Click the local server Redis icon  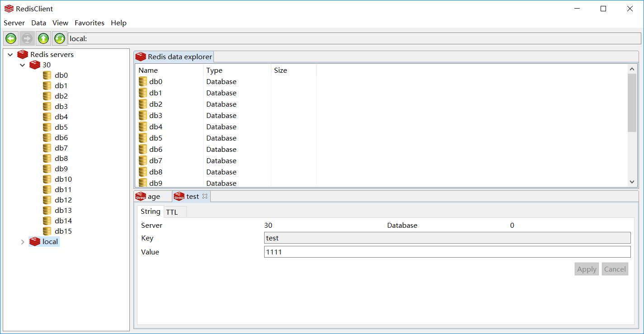(x=35, y=241)
